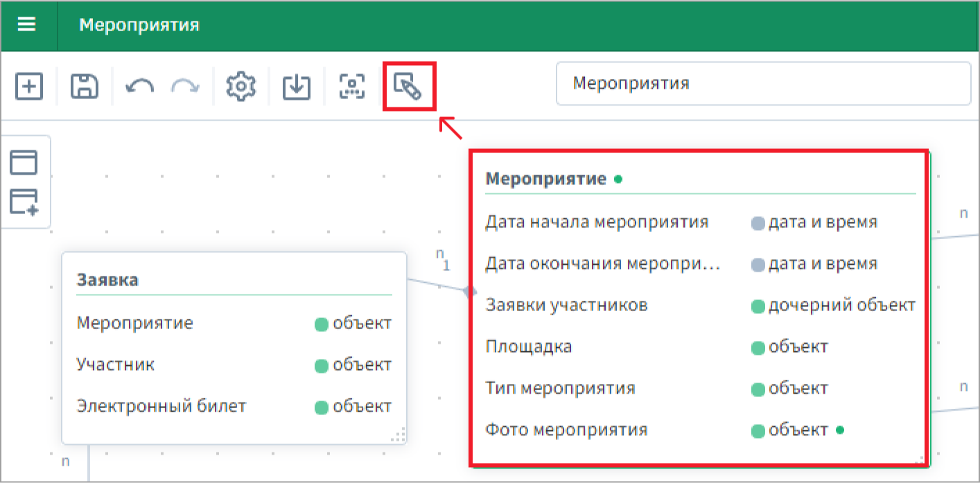Click resize handle of Заявка card
This screenshot has height=483, width=980.
tap(399, 436)
